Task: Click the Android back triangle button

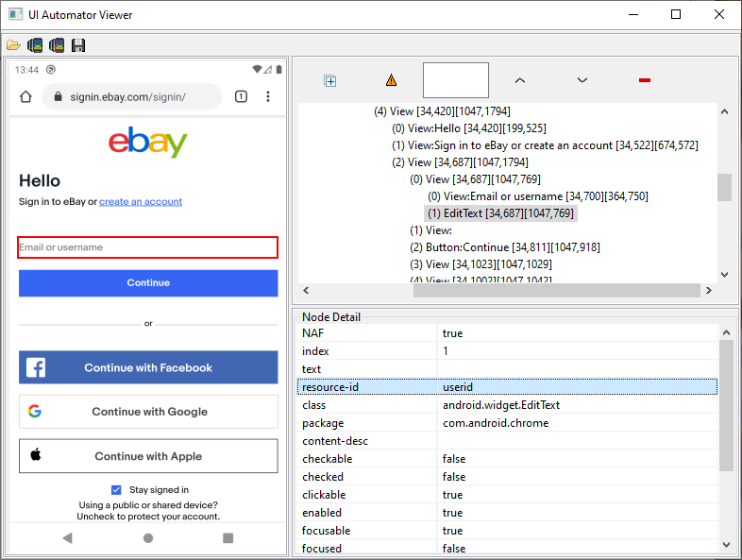Action: (x=68, y=538)
